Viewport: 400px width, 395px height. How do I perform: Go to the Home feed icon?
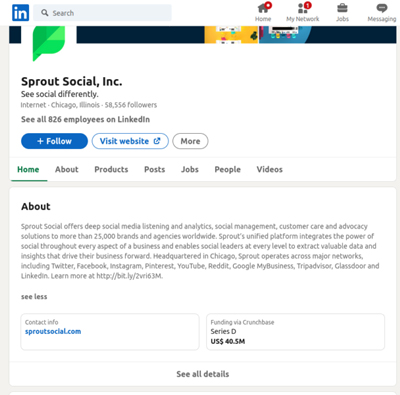pyautogui.click(x=263, y=8)
